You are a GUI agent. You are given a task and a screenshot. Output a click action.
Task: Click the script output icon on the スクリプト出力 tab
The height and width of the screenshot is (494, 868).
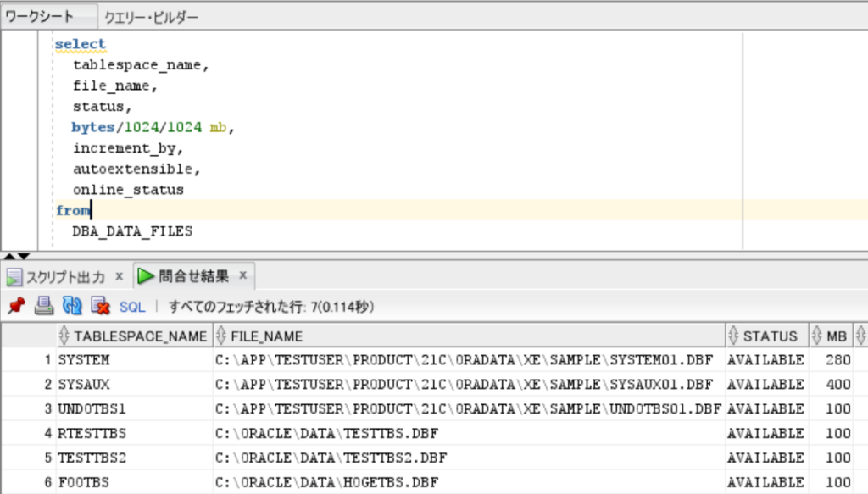14,276
